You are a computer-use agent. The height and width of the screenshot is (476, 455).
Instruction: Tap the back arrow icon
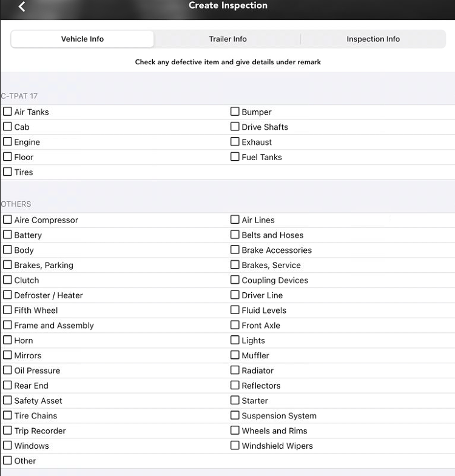tap(22, 7)
